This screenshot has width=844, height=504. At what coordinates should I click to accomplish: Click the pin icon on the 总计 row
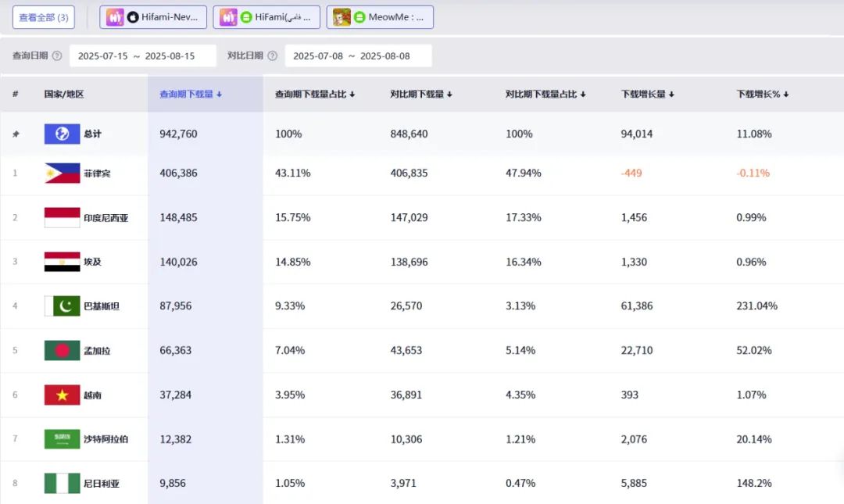15,134
